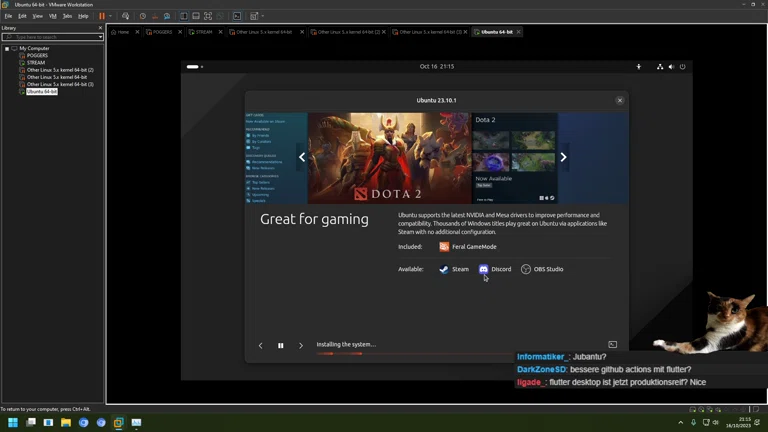Go to next installer slide

coord(301,346)
